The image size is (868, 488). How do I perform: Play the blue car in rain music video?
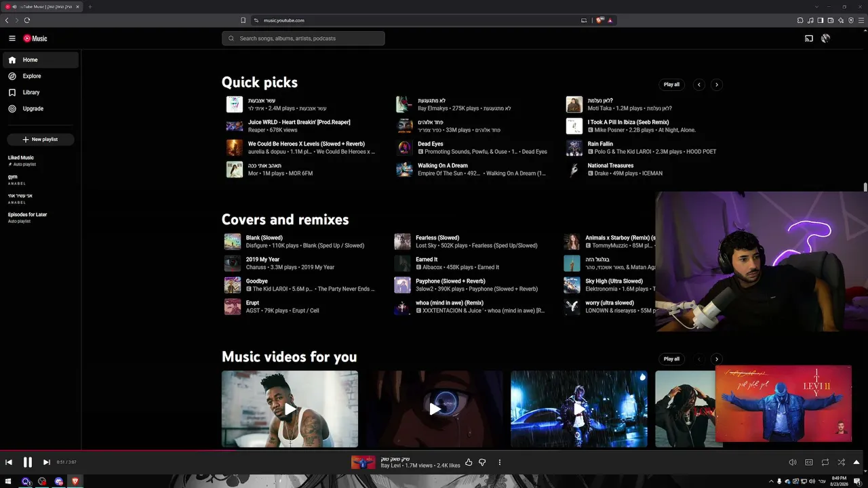pos(579,409)
